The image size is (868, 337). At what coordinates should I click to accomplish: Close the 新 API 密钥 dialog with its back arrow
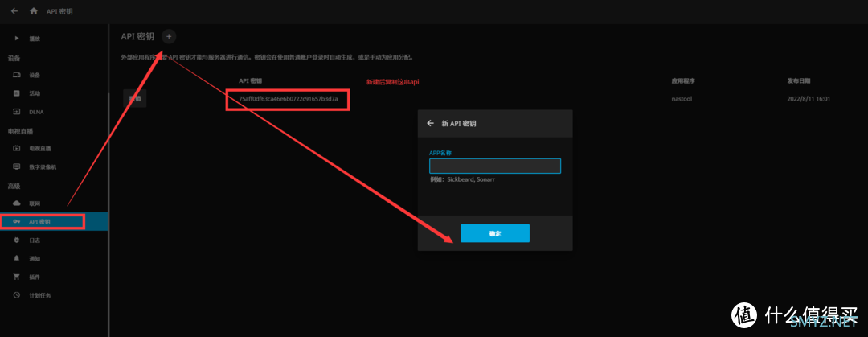(430, 124)
